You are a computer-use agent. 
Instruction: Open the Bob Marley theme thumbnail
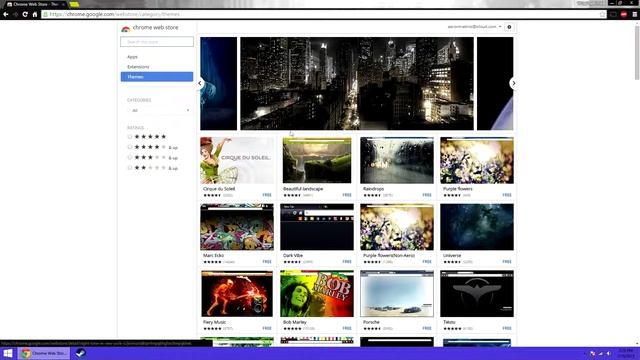[317, 294]
